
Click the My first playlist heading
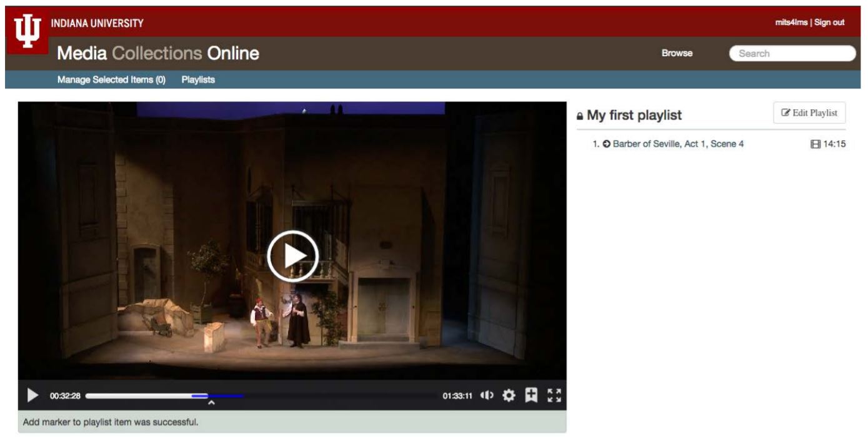(x=634, y=115)
